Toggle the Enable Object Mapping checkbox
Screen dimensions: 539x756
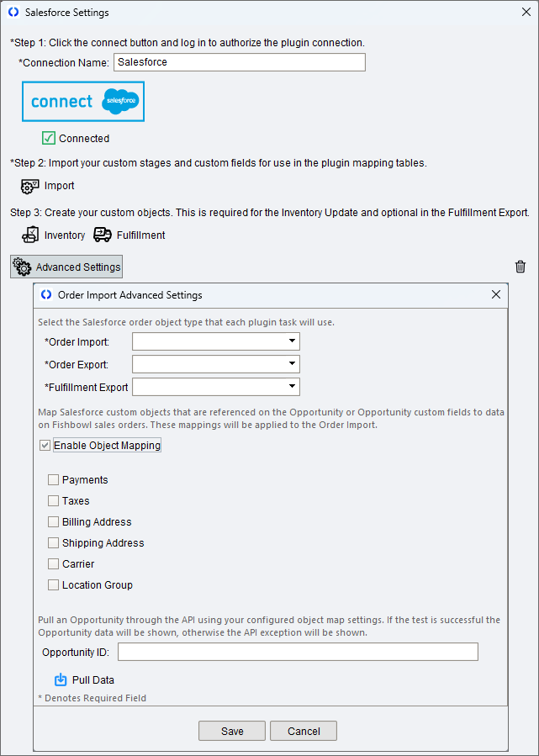pyautogui.click(x=45, y=445)
